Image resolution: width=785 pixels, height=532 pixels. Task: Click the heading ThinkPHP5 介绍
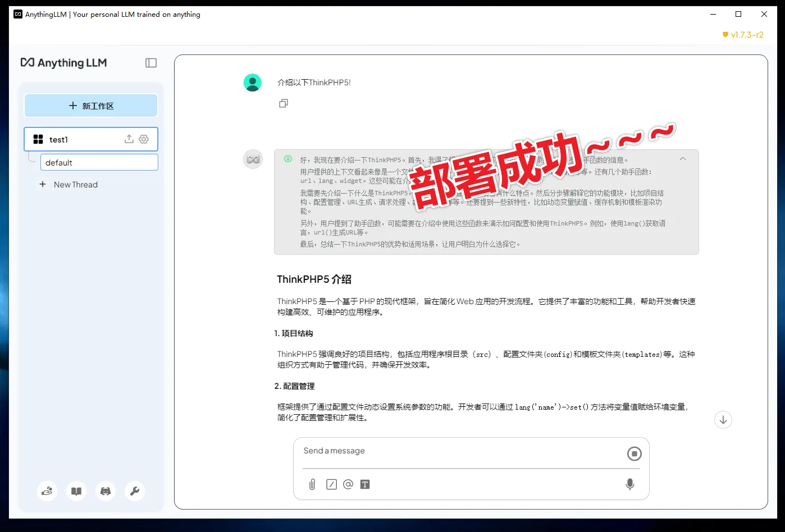pos(314,279)
